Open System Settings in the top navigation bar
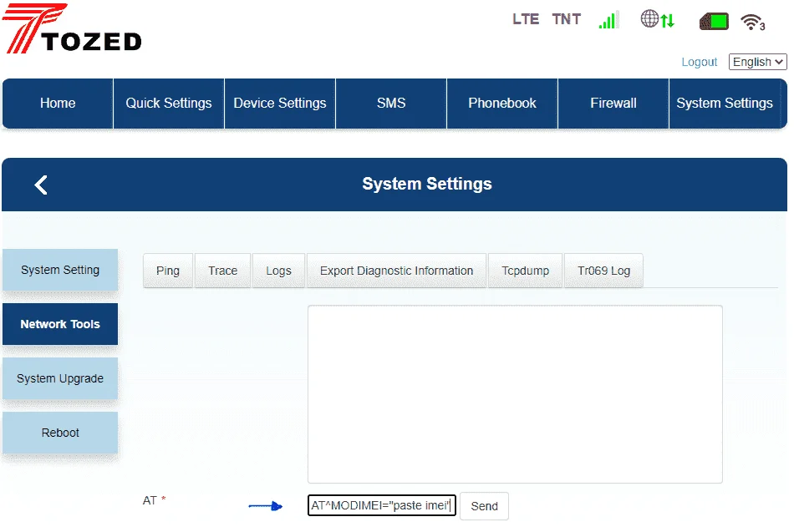The width and height of the screenshot is (794, 532). 725,104
